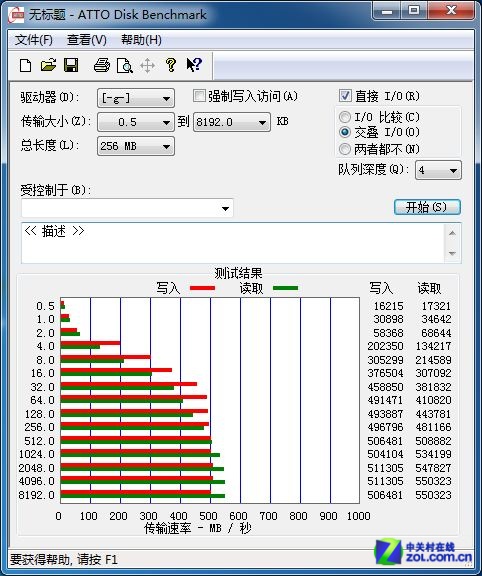Screen dimensions: 482x576
Task: Click the move arrows toolbar icon
Action: [x=147, y=66]
